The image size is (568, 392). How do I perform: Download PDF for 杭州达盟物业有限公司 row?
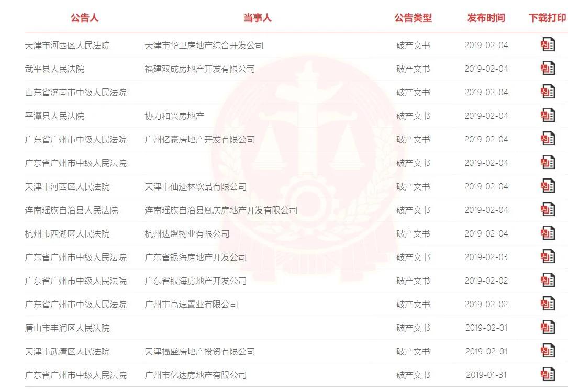click(x=548, y=233)
